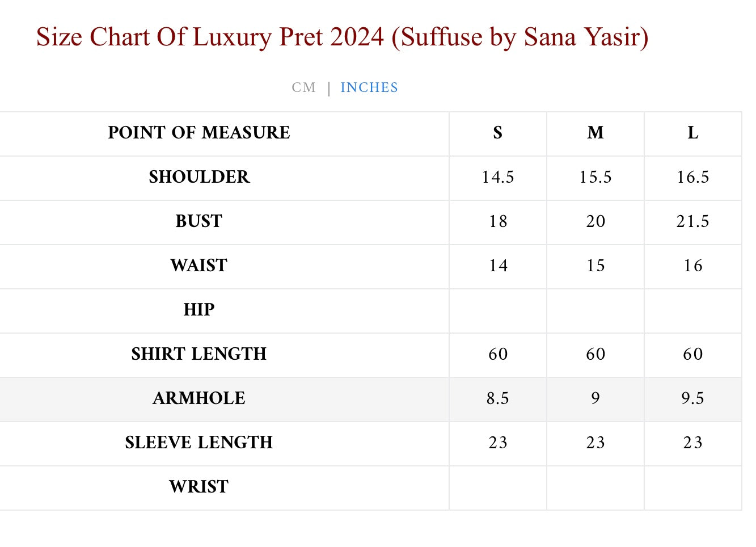Select the INCHES unit option

coord(369,87)
